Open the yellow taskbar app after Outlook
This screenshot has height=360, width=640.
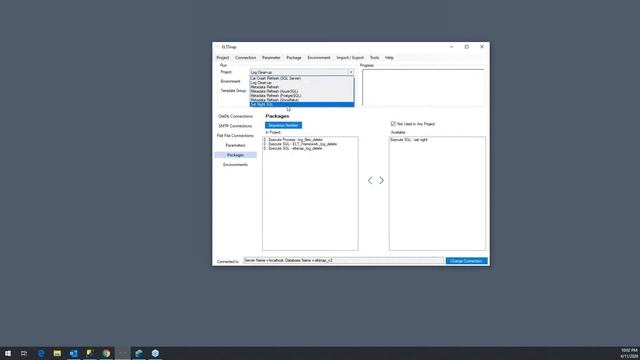[90, 353]
